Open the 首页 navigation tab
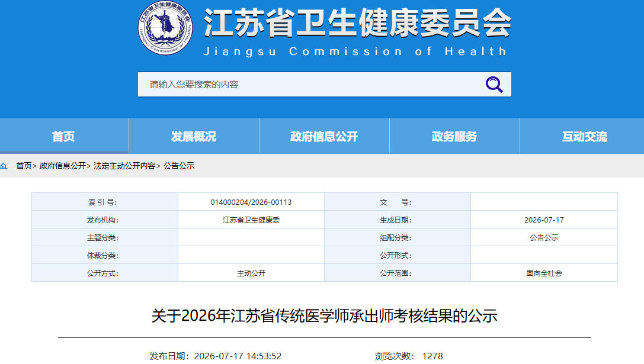 pyautogui.click(x=64, y=136)
